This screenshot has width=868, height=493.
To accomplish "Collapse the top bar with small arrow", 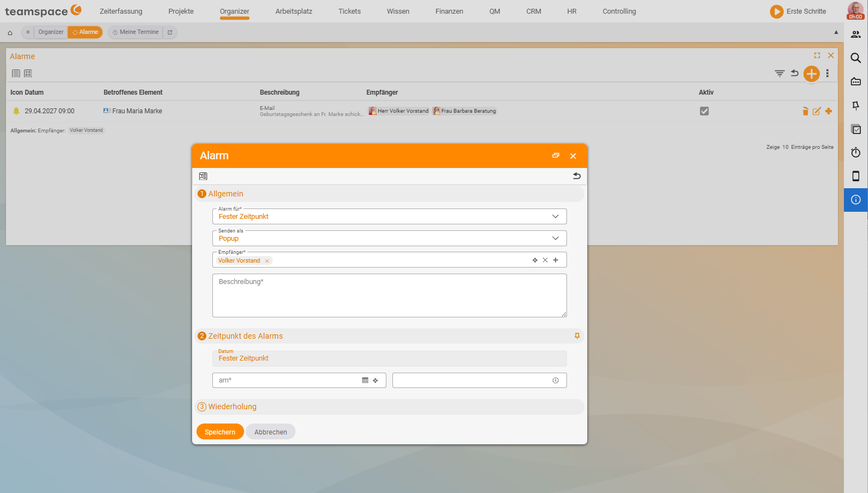I will [836, 32].
